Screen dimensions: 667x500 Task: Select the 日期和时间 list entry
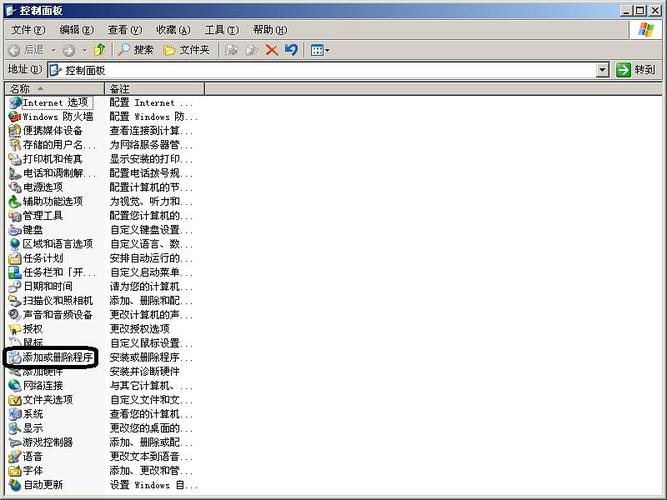[41, 286]
